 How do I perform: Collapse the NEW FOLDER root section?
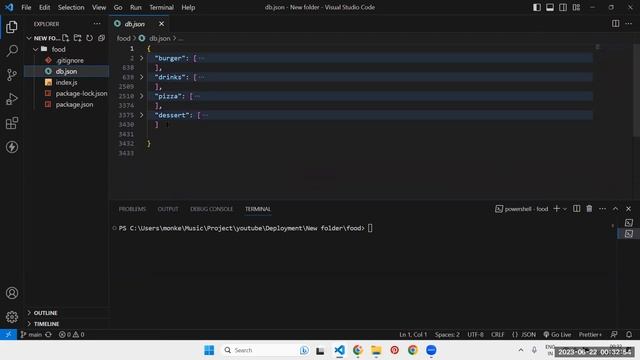(29, 38)
